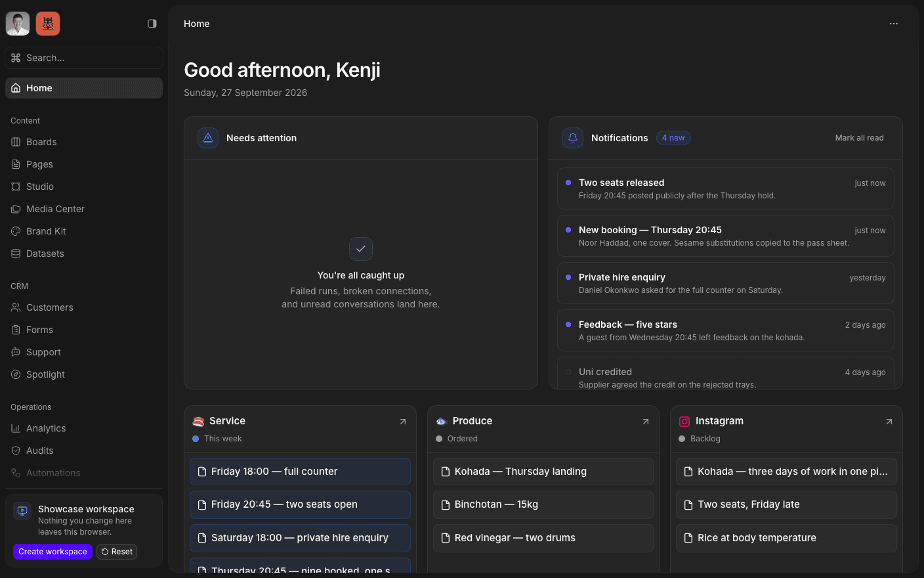Image resolution: width=924 pixels, height=578 pixels.
Task: Click Mark all read
Action: point(859,138)
